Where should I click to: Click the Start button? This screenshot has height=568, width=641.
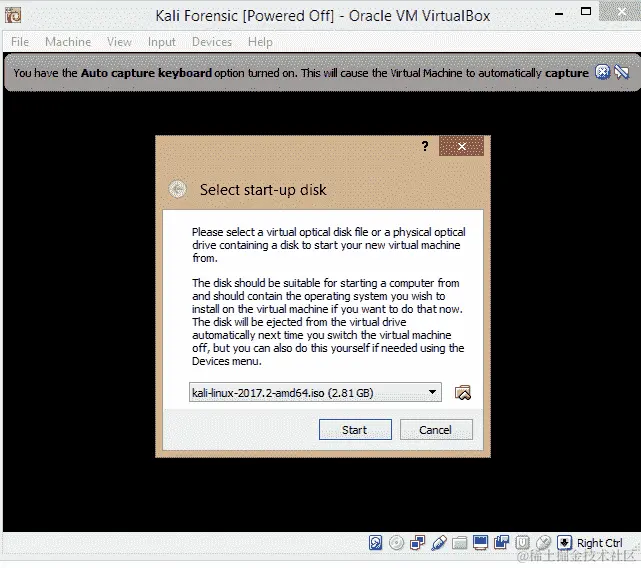point(355,429)
